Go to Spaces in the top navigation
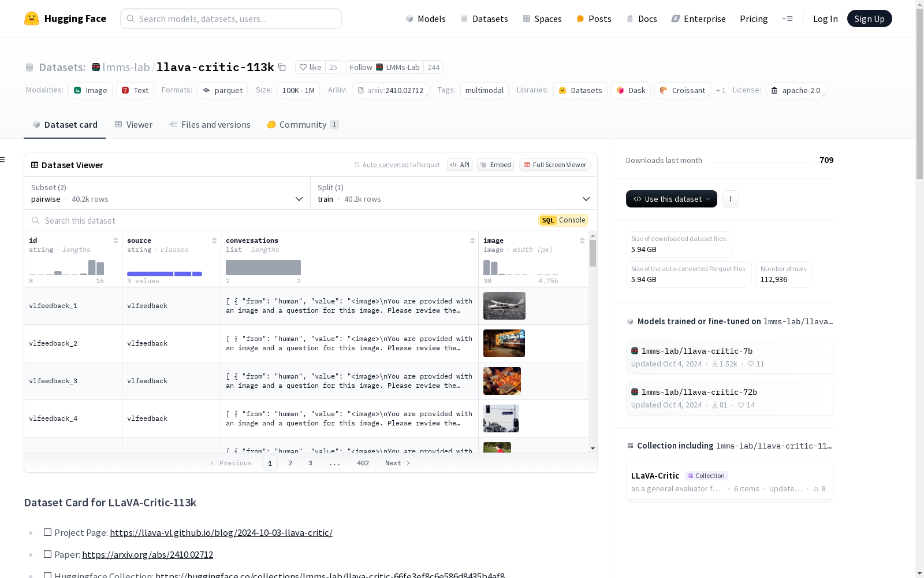The width and height of the screenshot is (924, 578). [x=542, y=18]
